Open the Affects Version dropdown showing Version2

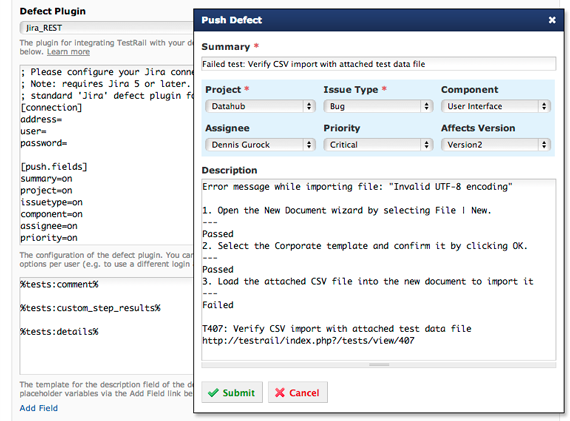[496, 145]
